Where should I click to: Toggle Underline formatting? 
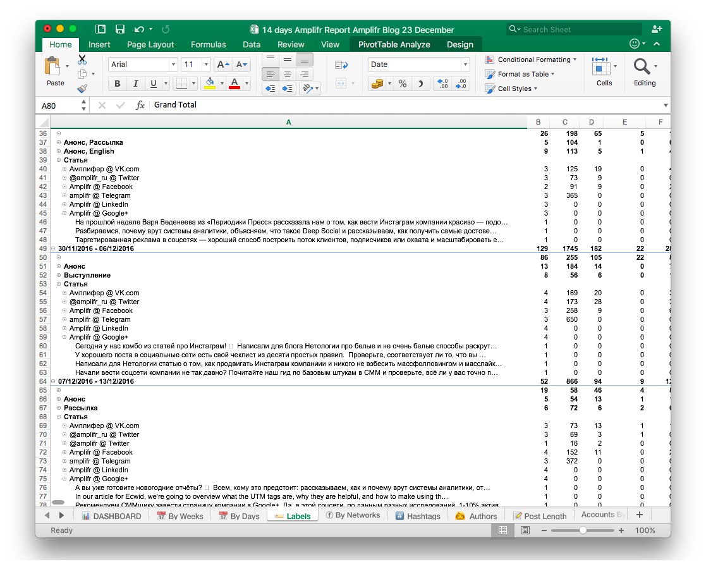(154, 83)
